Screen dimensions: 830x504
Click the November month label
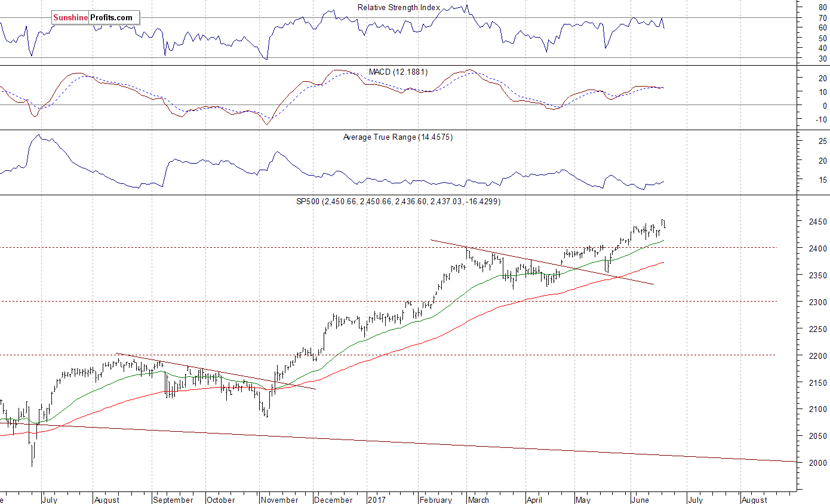click(x=279, y=500)
